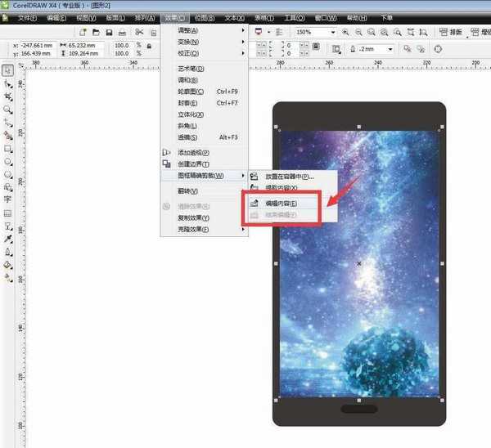This screenshot has width=491, height=448.
Task: Click the 排版 toolbar button
Action: (451, 32)
